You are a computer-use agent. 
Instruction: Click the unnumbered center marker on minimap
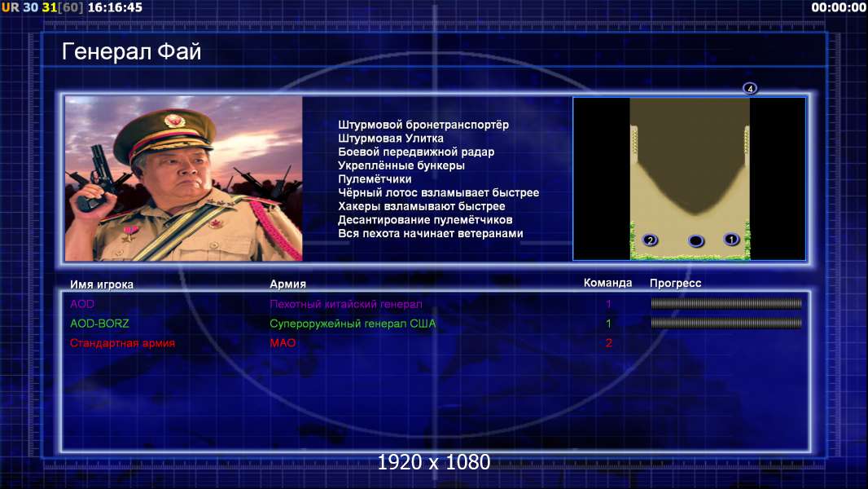click(696, 241)
